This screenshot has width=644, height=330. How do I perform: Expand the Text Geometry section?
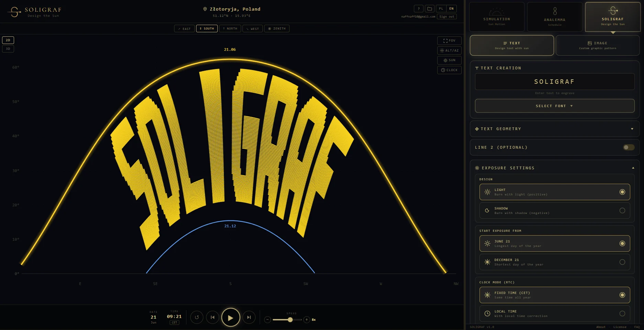point(554,129)
